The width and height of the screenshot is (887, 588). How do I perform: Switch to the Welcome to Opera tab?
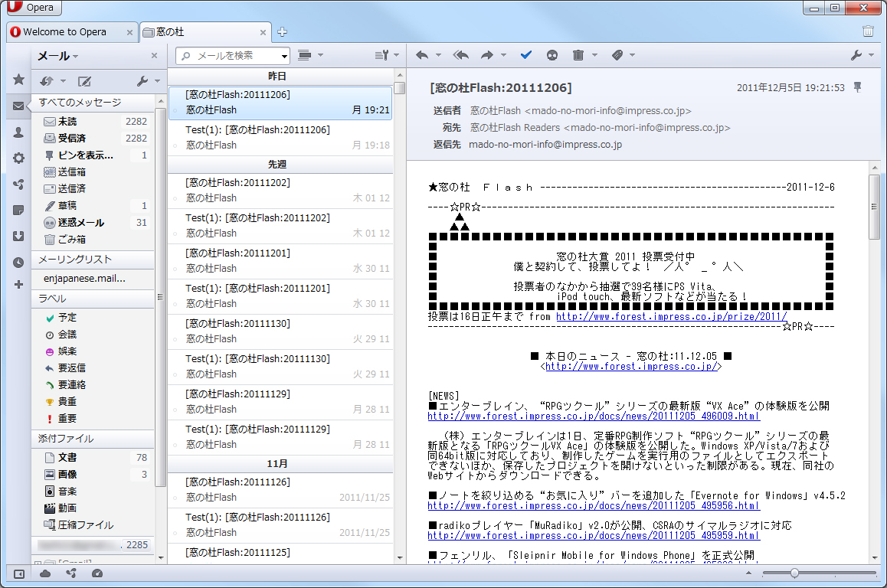pyautogui.click(x=65, y=32)
